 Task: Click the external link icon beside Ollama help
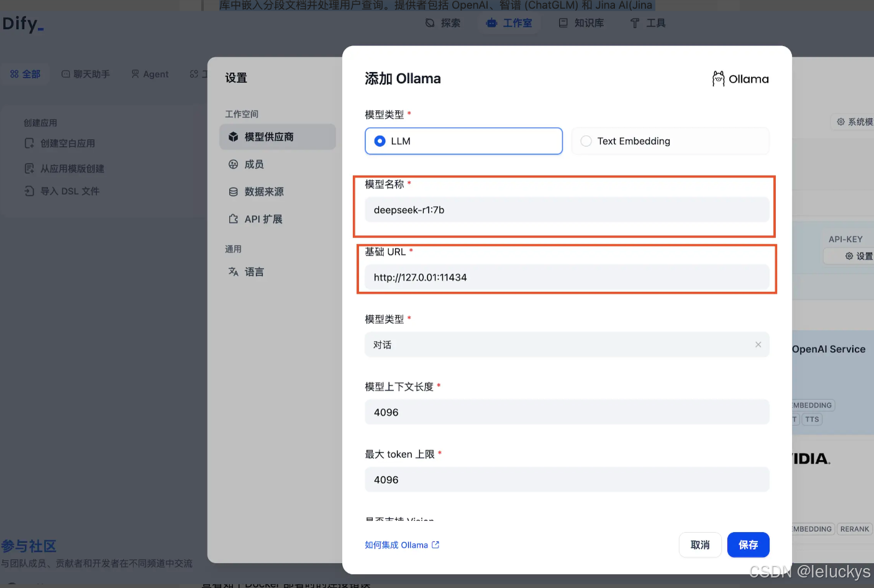coord(435,545)
